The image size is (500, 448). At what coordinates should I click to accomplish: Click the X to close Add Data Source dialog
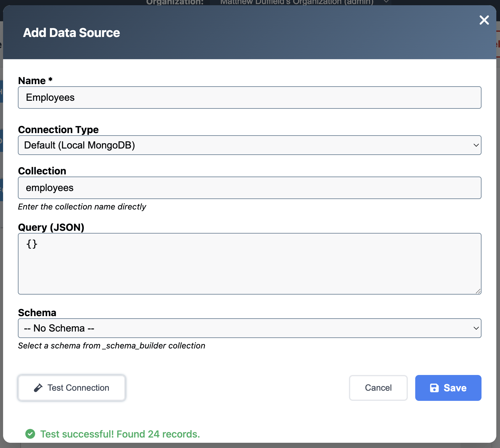click(484, 20)
